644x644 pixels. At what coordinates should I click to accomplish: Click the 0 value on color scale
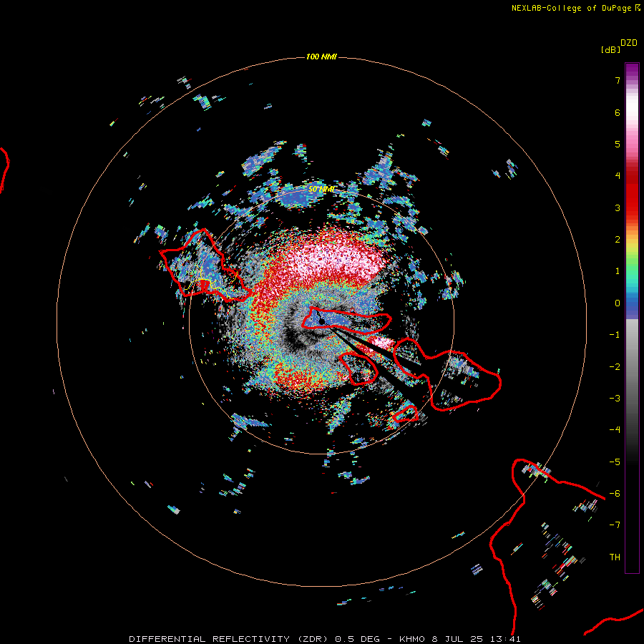(618, 303)
